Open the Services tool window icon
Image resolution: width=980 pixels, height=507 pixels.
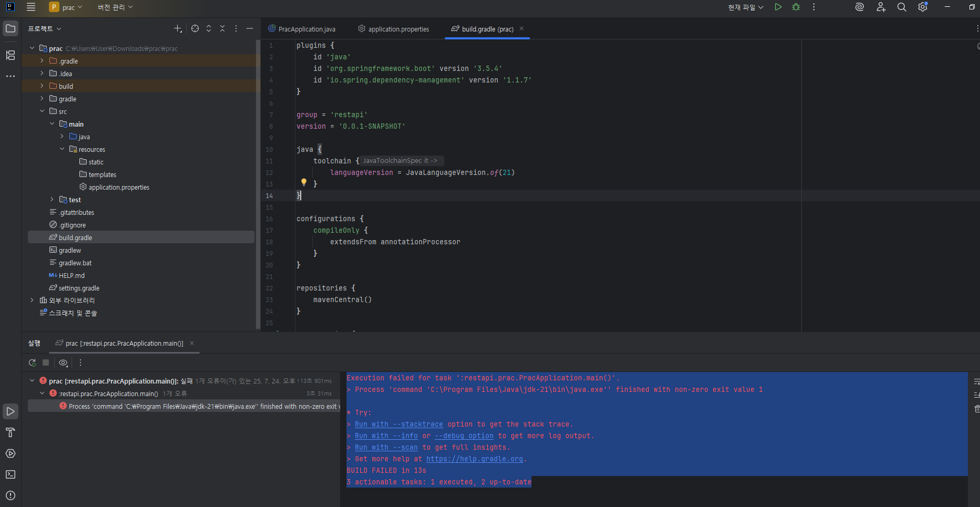click(x=11, y=453)
